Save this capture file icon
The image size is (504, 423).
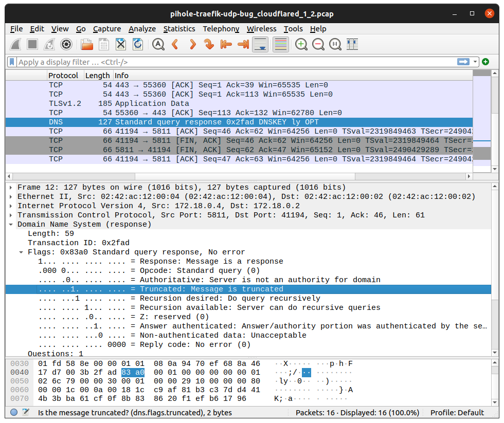pos(104,44)
